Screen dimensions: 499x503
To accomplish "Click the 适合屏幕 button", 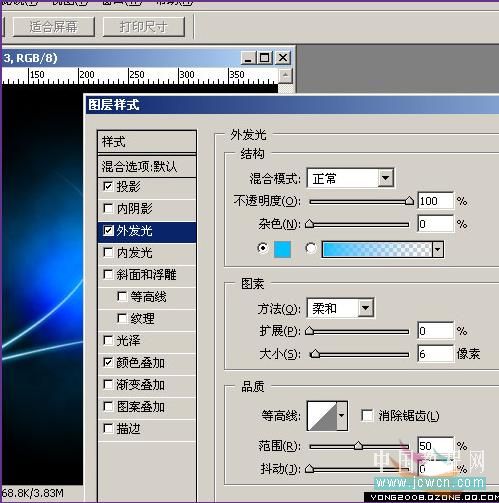I will 54,27.
